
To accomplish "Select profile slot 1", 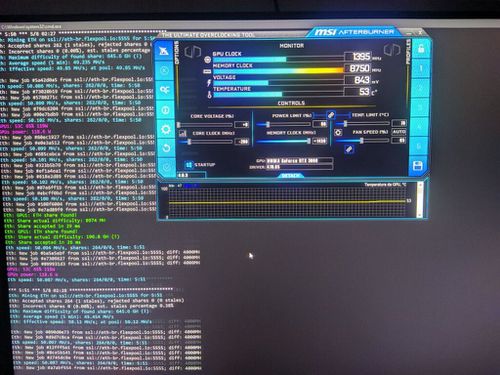I will click(421, 69).
